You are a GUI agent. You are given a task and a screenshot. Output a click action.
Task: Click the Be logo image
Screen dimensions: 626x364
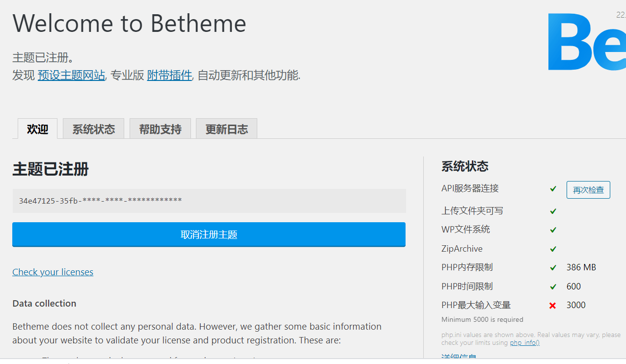(587, 42)
